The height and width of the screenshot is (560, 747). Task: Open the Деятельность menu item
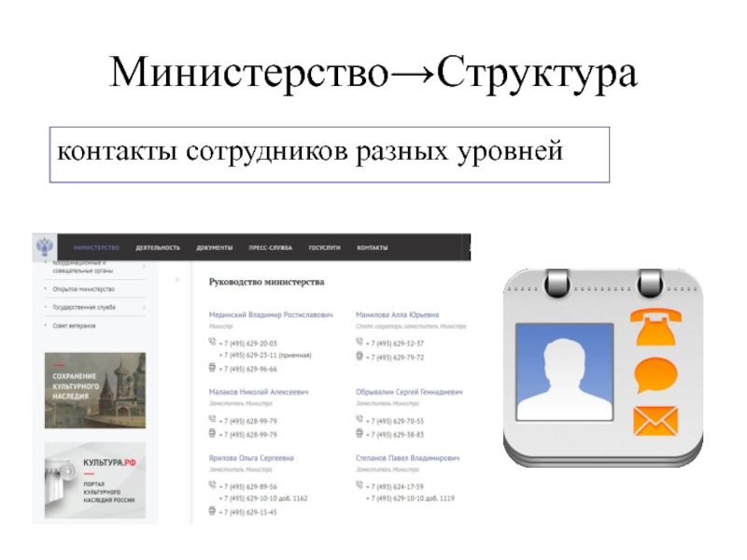pyautogui.click(x=157, y=248)
